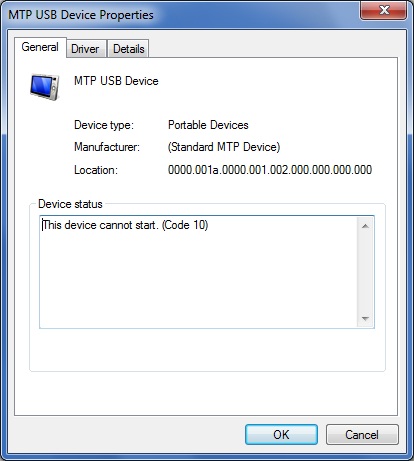Click the MTP USB Device icon
The image size is (414, 461).
(x=45, y=87)
